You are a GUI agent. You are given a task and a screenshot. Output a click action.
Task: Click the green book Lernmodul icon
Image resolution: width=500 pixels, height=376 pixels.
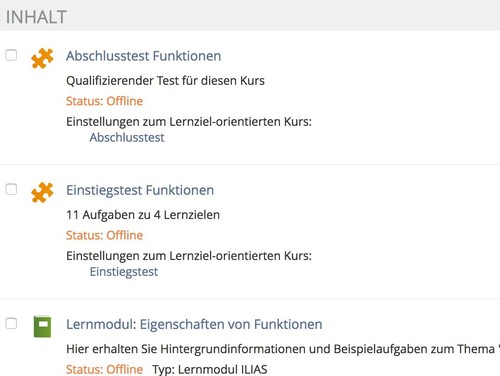(42, 326)
